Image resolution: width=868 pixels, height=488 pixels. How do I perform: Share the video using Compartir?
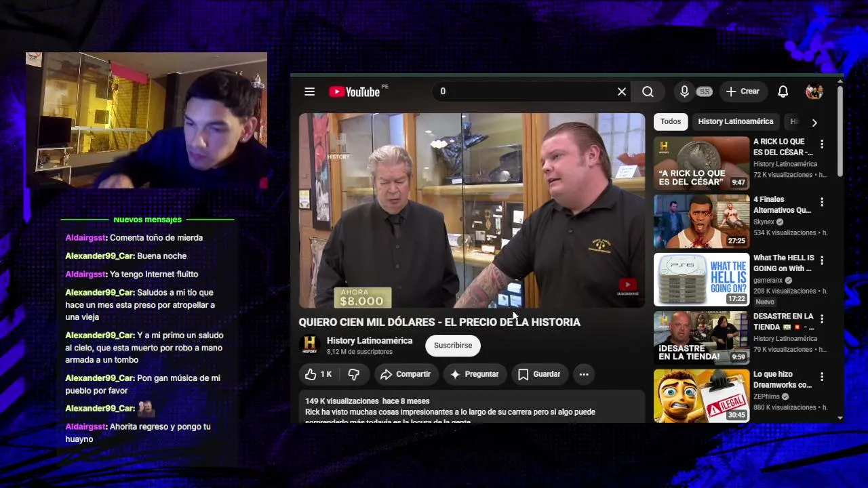click(406, 374)
